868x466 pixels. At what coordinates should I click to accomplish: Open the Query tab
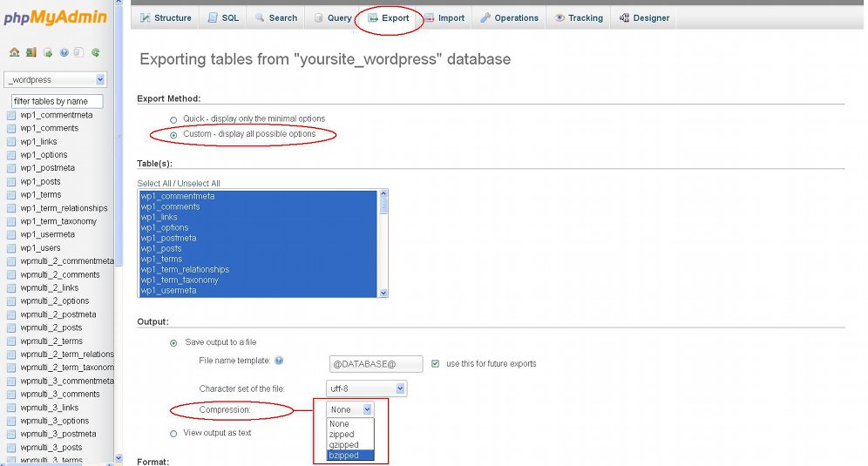tap(333, 17)
